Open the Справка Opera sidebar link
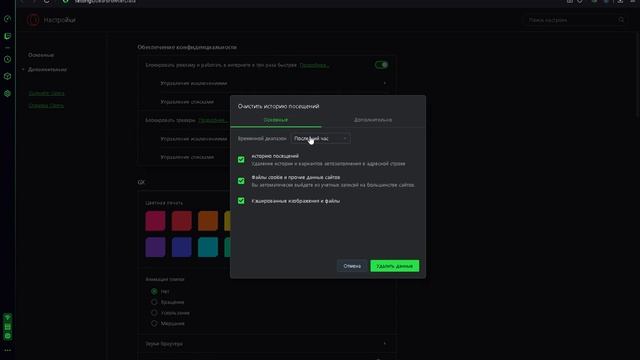This screenshot has width=640, height=360. [46, 106]
